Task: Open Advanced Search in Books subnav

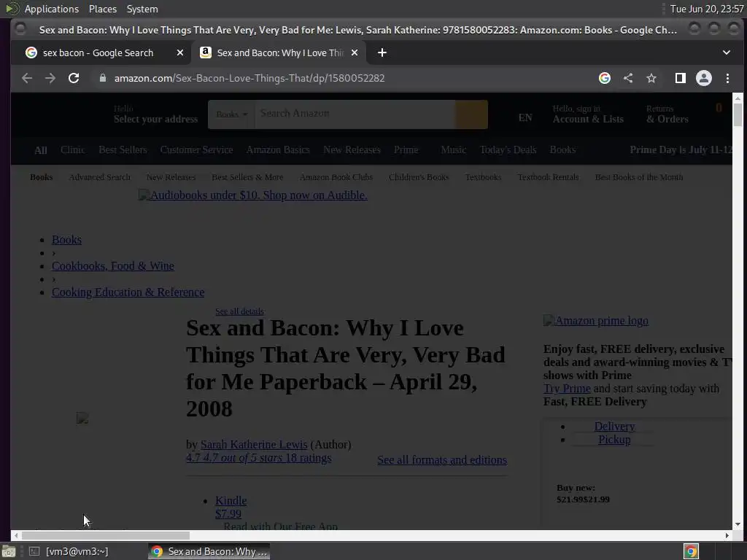Action: [99, 177]
